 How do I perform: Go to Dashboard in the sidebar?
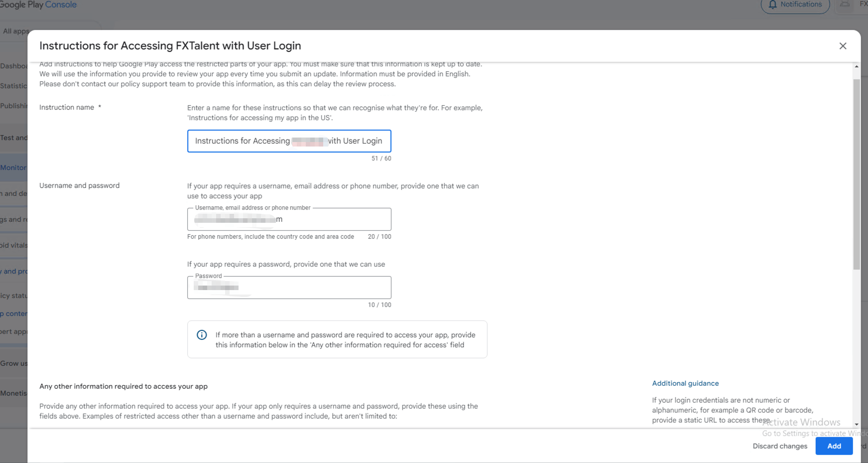(13, 66)
